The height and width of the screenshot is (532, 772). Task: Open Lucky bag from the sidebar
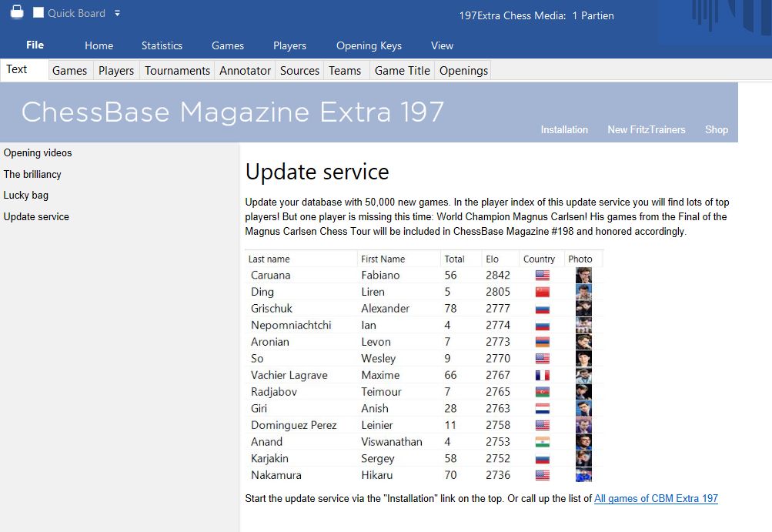(x=25, y=195)
